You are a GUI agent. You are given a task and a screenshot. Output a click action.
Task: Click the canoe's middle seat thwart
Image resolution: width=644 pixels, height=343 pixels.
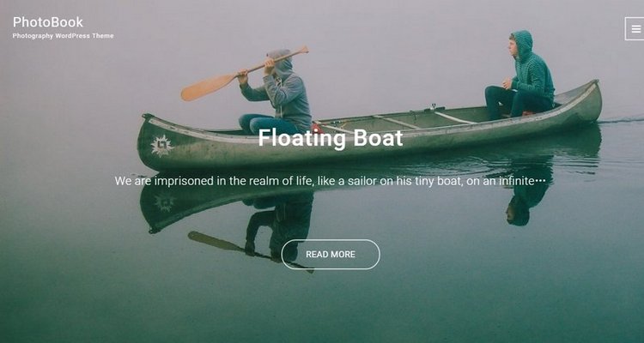[x=395, y=122]
